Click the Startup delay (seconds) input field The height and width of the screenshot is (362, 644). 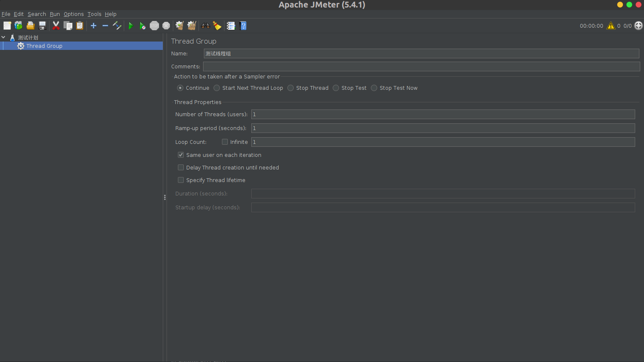pyautogui.click(x=443, y=207)
